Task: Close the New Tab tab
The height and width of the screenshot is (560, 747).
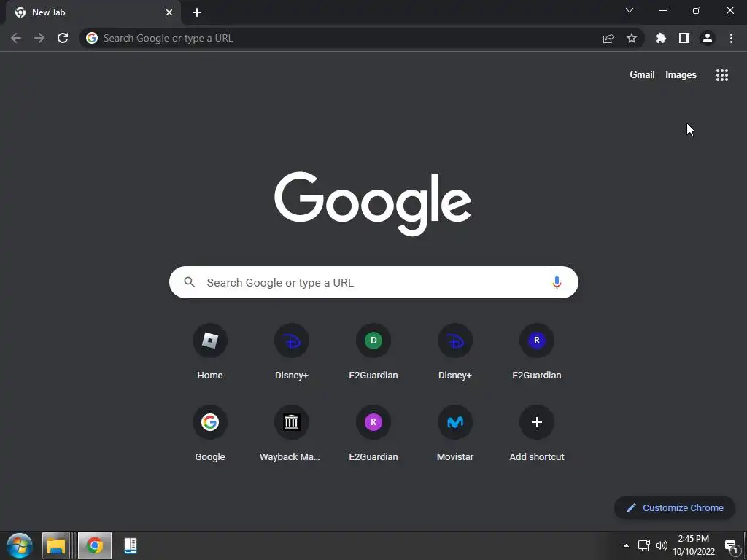Action: tap(169, 12)
